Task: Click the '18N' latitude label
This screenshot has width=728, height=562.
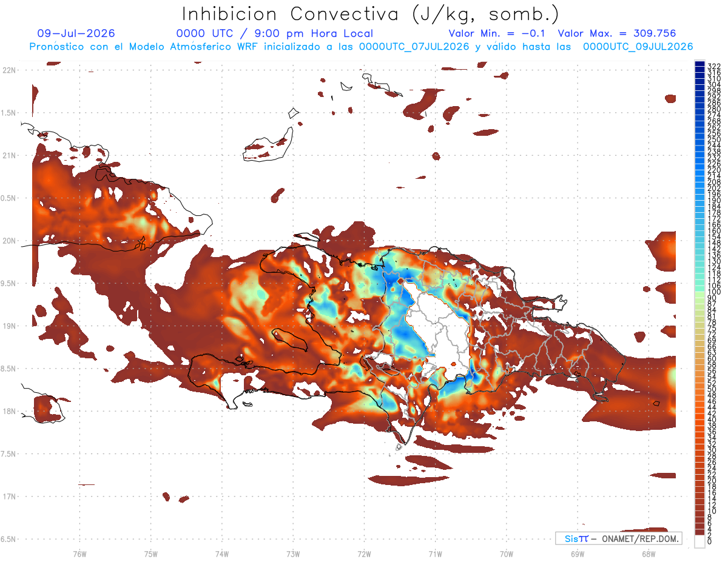Action: point(9,412)
